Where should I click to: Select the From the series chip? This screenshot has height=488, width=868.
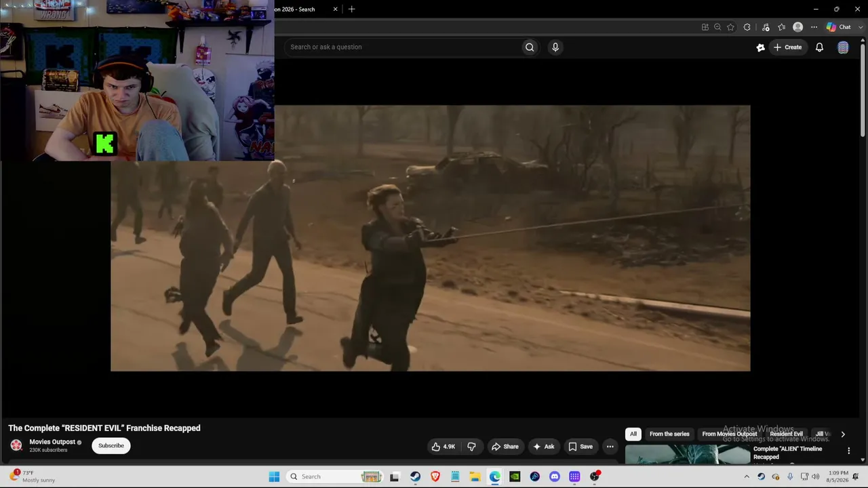click(669, 434)
